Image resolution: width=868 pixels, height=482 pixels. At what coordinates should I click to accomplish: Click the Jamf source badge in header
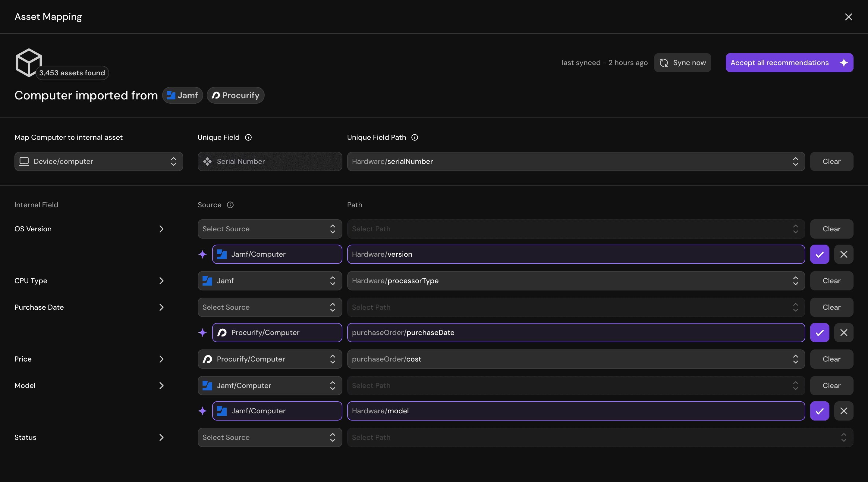coord(183,95)
